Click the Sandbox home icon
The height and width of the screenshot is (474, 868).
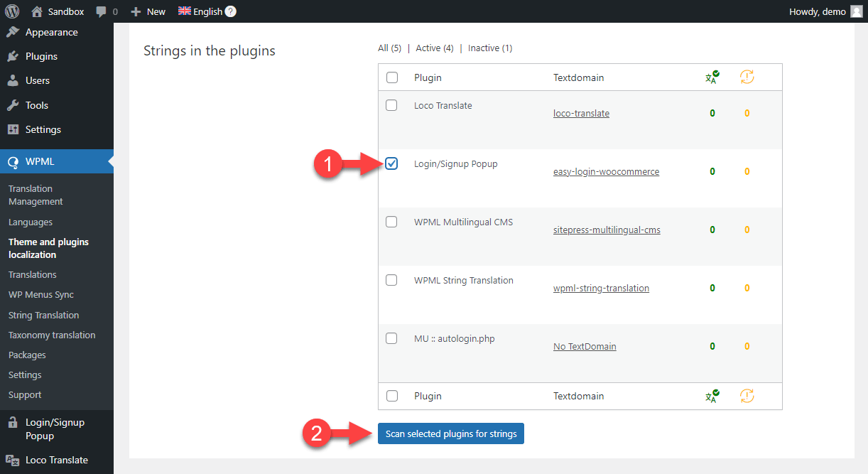37,11
